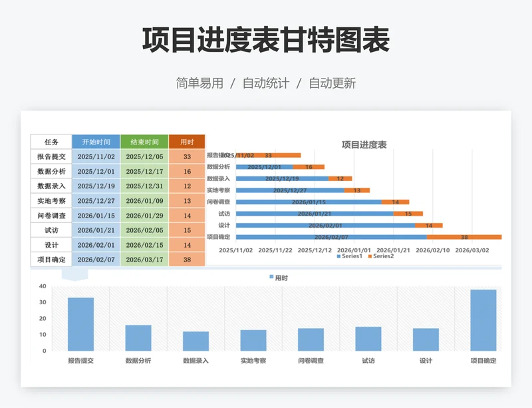Viewport: 532px width, 408px height.
Task: Select start date 2026/02/07 table cell
Action: [x=96, y=260]
